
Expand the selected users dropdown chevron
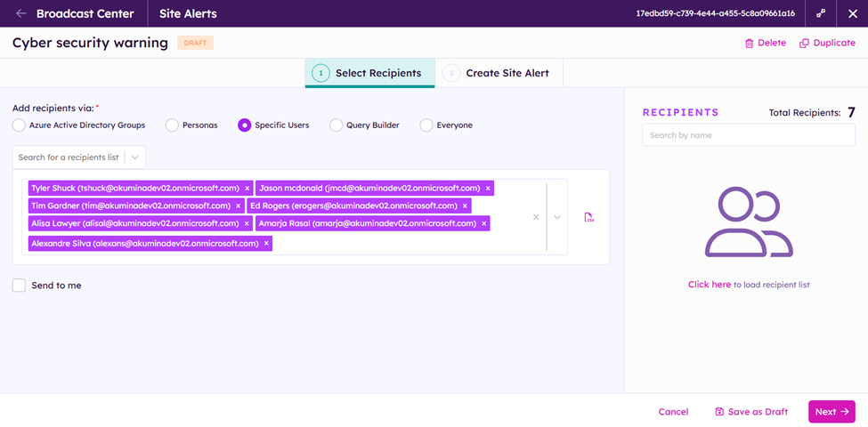[557, 217]
